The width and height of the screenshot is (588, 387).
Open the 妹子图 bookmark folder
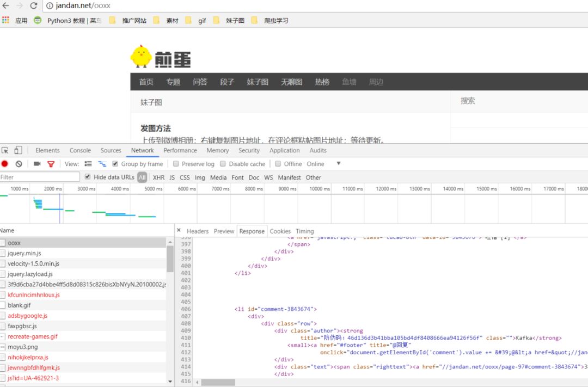(229, 20)
